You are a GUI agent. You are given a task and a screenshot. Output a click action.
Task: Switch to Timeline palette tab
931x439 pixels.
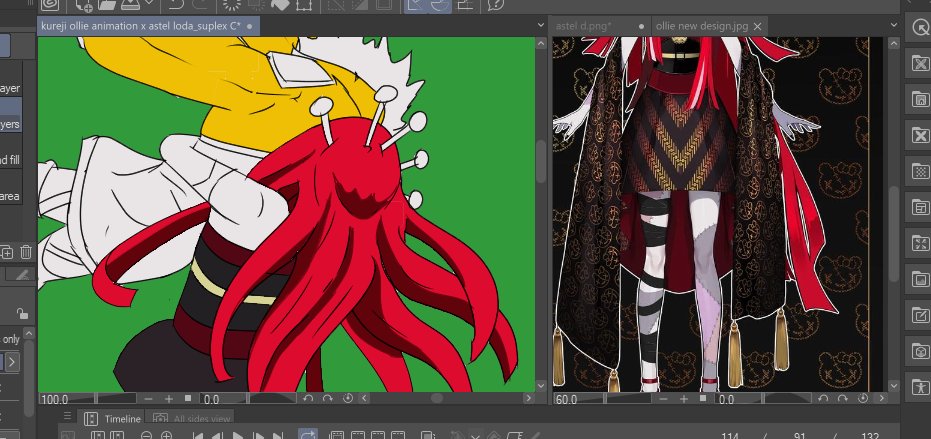(114, 418)
